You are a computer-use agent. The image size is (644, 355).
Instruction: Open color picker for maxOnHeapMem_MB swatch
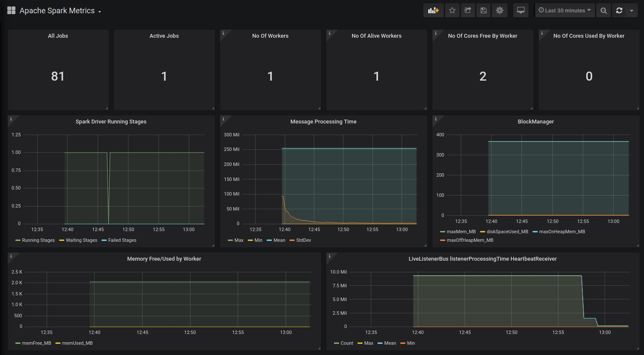coord(535,232)
